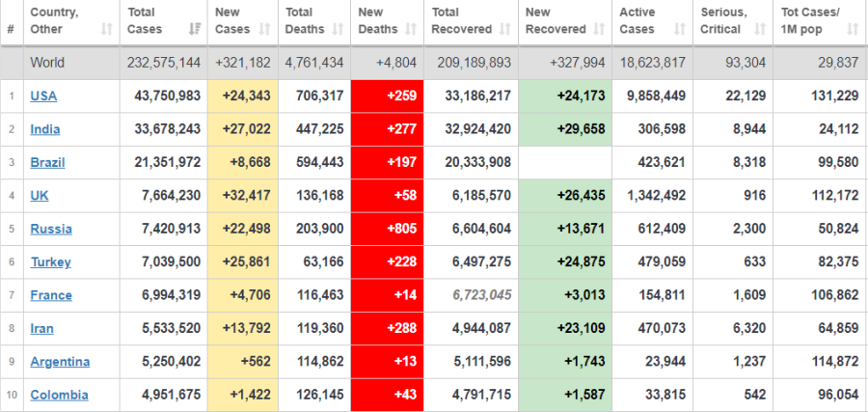Select World active cases 18,623,817
This screenshot has width=868, height=412.
pos(651,63)
